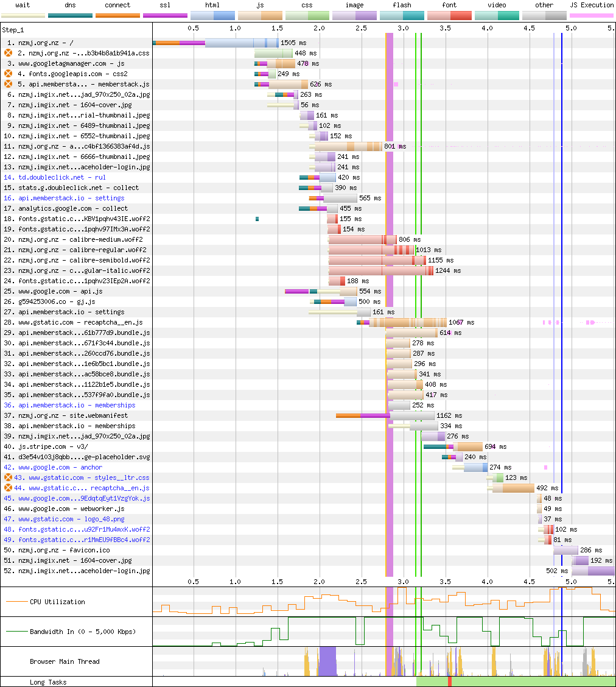Select request 11 nzmj.org.nz js row label
This screenshot has width=616, height=687.
point(77,146)
